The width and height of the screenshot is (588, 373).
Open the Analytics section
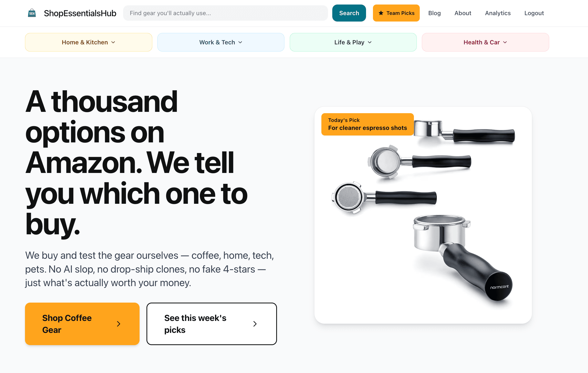coord(498,13)
